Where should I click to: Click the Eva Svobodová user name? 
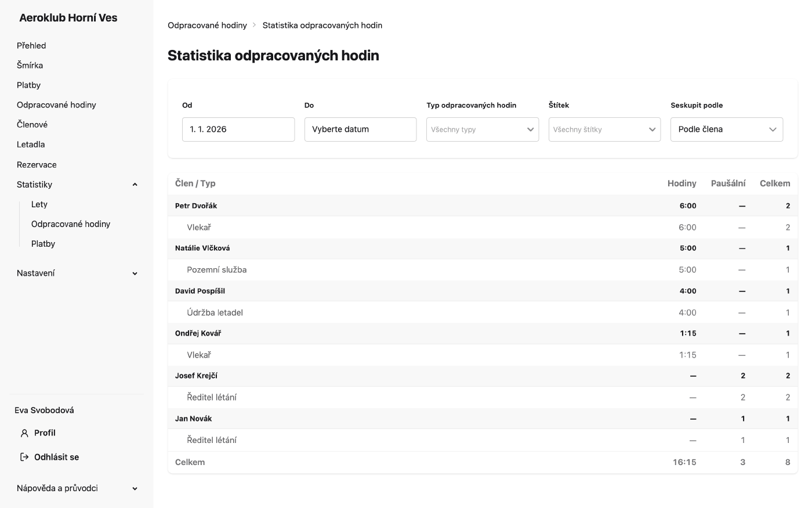click(44, 410)
